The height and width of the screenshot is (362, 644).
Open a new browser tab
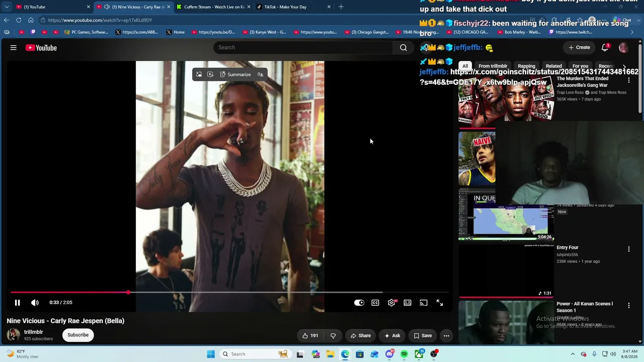pos(341,7)
